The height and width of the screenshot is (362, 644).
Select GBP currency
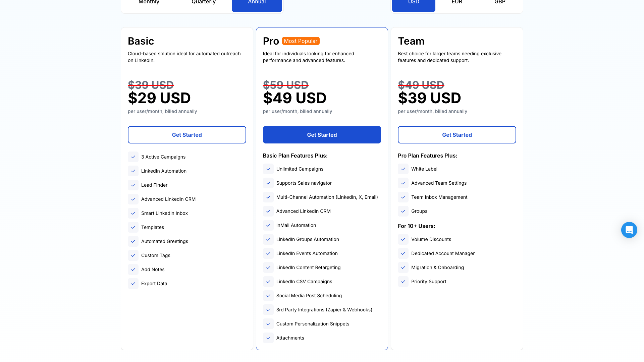500,3
